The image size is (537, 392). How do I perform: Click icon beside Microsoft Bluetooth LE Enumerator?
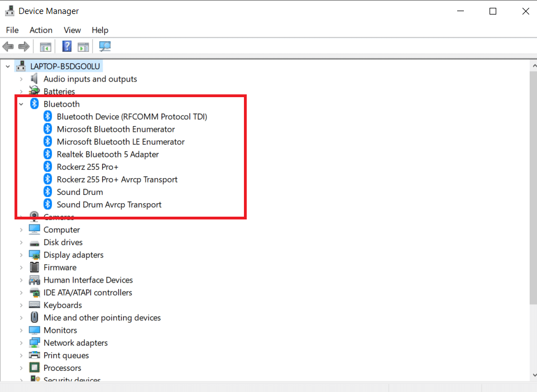coord(47,141)
